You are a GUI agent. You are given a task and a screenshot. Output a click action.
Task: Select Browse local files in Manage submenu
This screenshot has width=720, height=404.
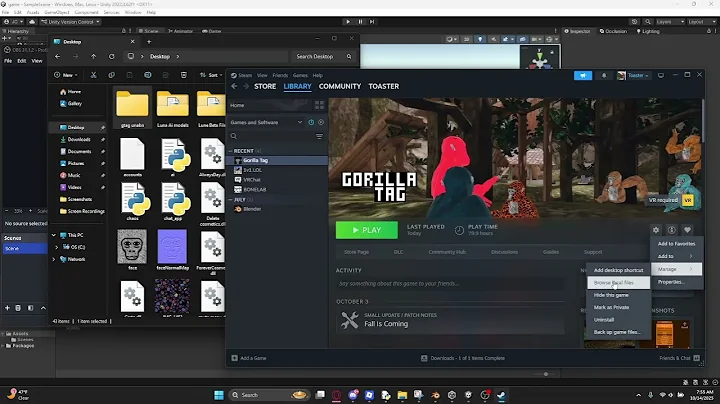(618, 283)
